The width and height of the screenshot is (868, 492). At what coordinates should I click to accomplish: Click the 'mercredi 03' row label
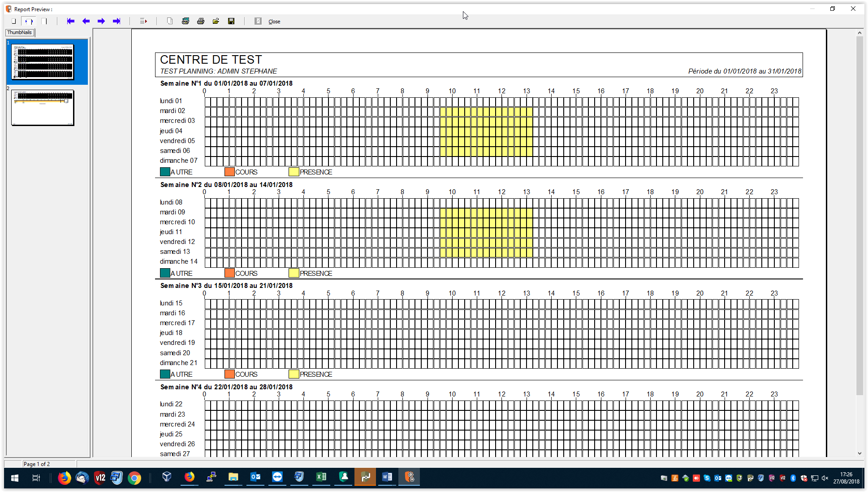click(177, 121)
